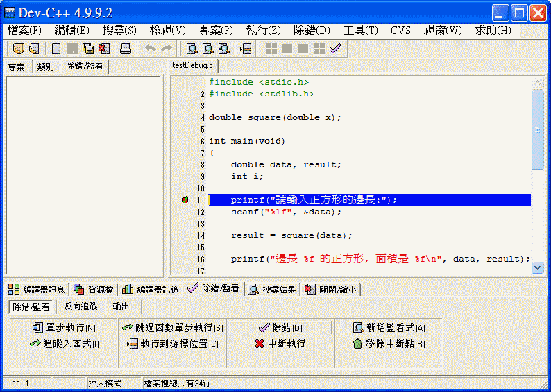Viewport: 551px width, 392px height.
Task: Click the 追蹤入函式(I) button
Action: 64,343
